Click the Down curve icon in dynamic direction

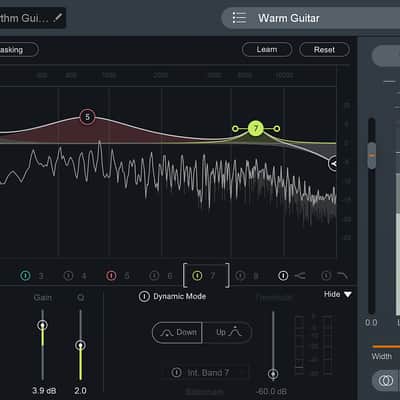click(x=167, y=332)
